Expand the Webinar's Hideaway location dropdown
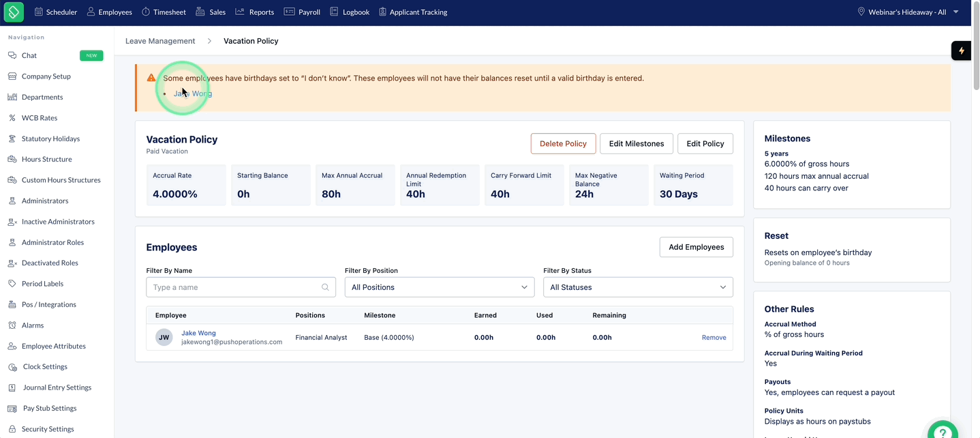 click(x=908, y=12)
